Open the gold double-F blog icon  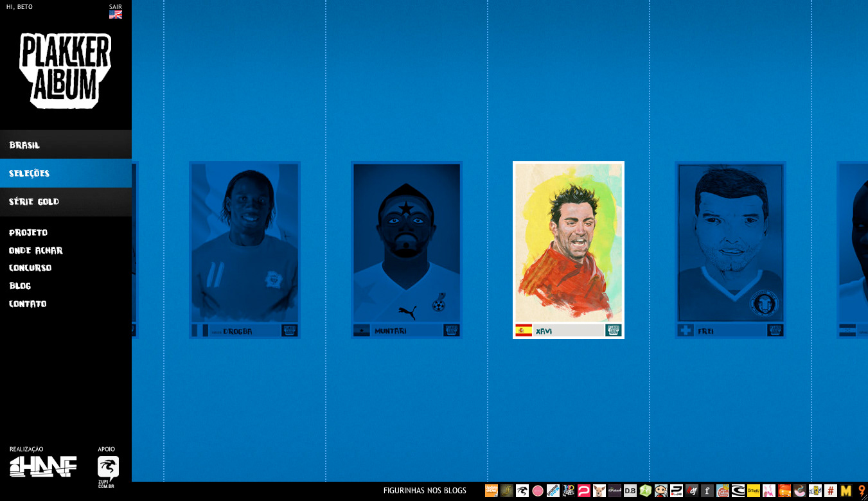coord(507,491)
